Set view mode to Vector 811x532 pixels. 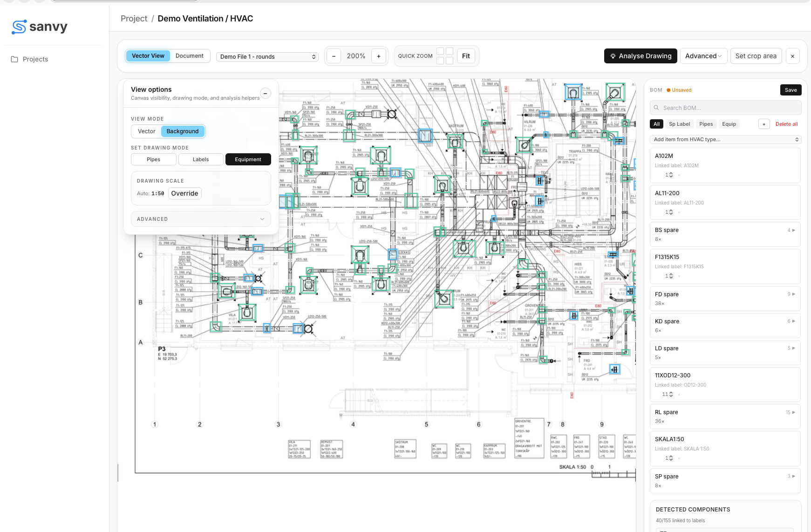146,131
